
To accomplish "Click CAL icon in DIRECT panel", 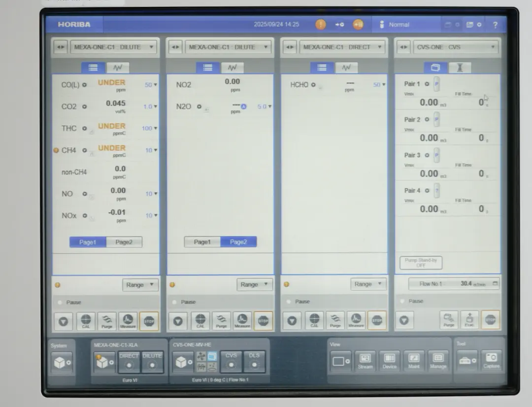I will coord(314,320).
